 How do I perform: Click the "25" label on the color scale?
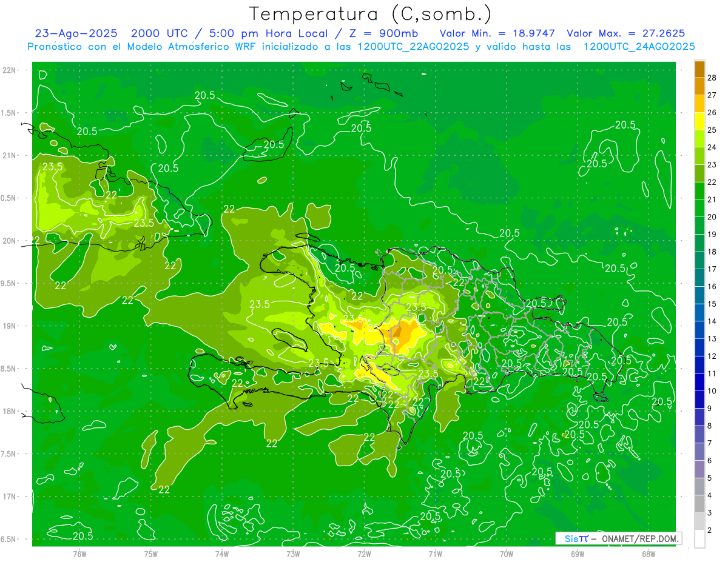point(712,130)
